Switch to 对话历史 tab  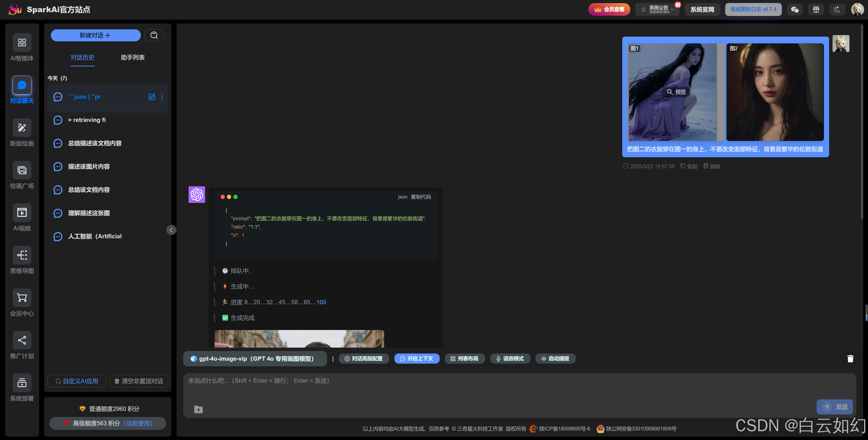[x=82, y=58]
